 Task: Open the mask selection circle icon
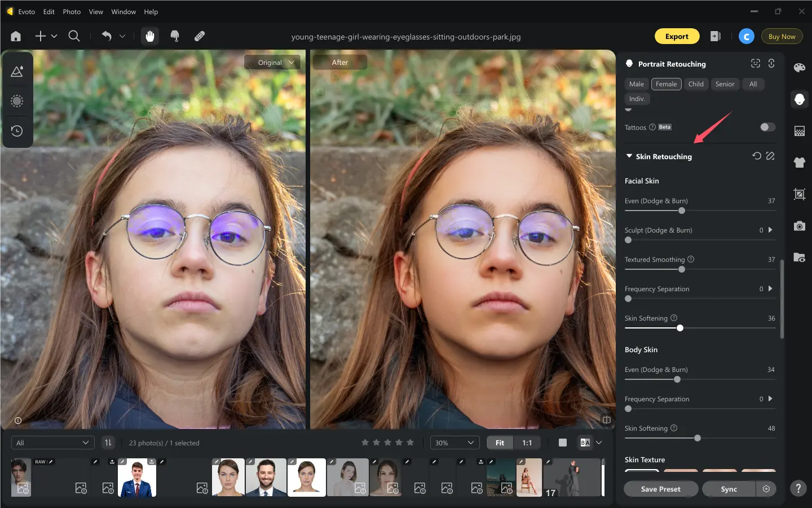(x=17, y=101)
